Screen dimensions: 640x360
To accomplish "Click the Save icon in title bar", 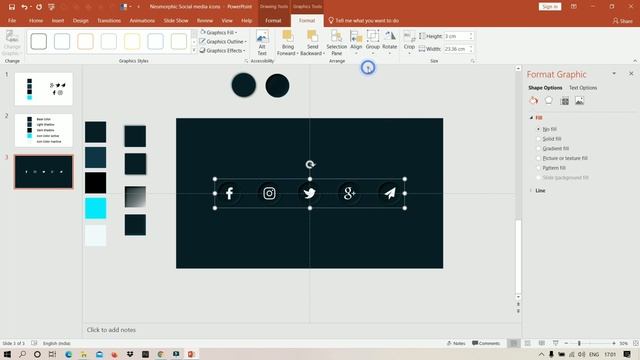I will [x=12, y=7].
